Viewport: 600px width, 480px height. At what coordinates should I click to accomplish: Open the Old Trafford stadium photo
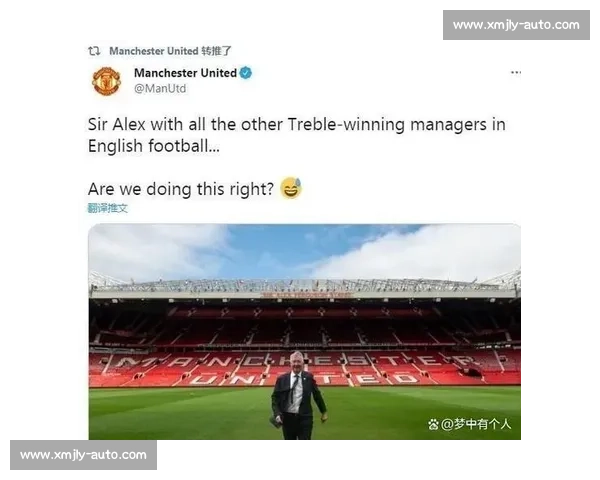tap(305, 331)
